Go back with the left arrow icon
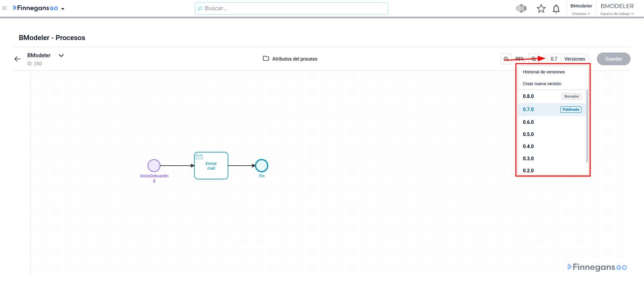 (17, 59)
